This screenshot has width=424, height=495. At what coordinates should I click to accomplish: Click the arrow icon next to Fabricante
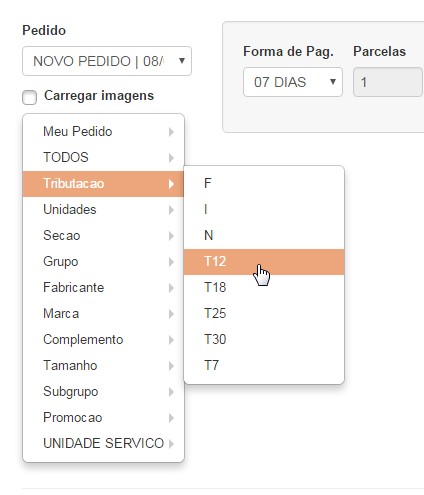coord(171,288)
